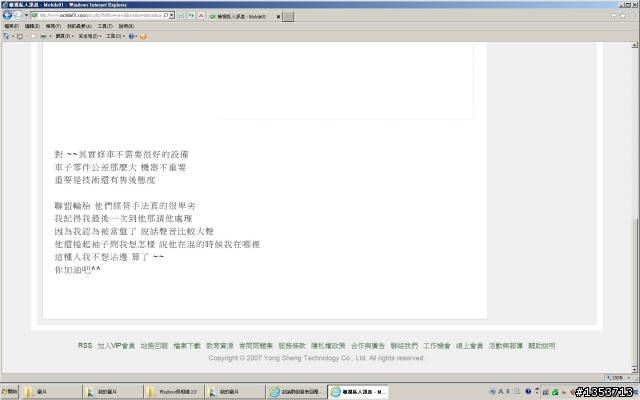Click the Read Mail envelope icon

coord(33,36)
